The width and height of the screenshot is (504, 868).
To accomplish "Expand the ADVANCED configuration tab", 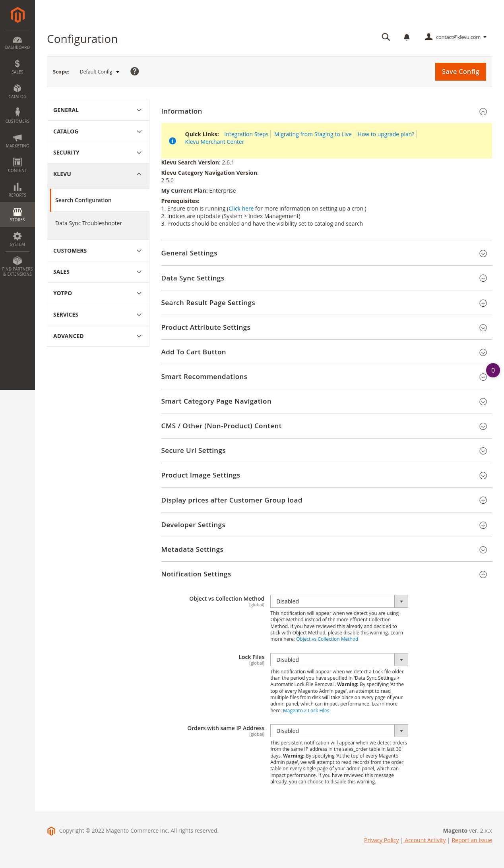I will (98, 336).
